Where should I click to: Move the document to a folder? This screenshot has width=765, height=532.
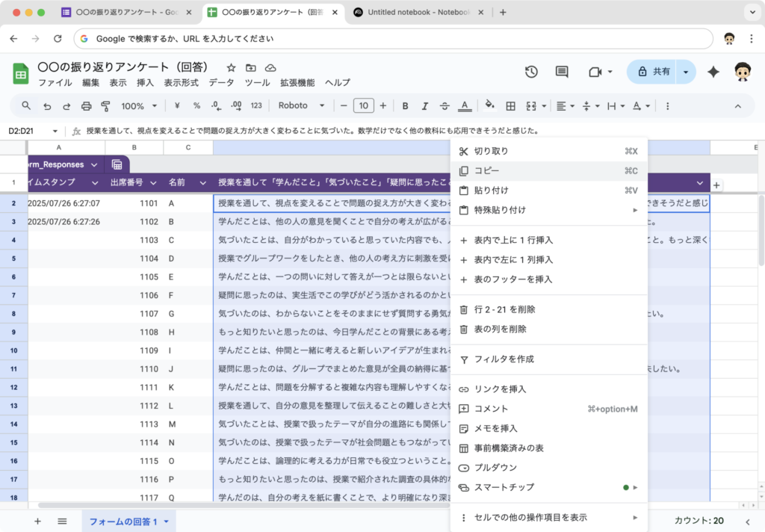[251, 68]
